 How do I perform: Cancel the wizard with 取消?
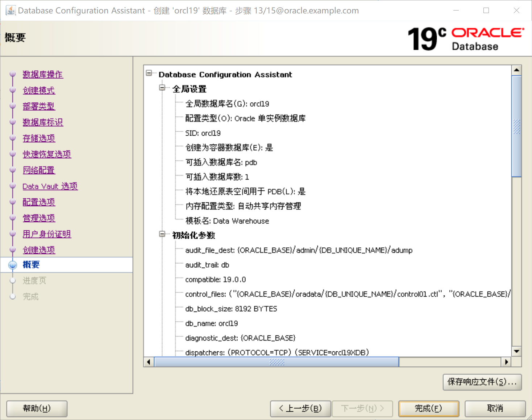click(495, 409)
